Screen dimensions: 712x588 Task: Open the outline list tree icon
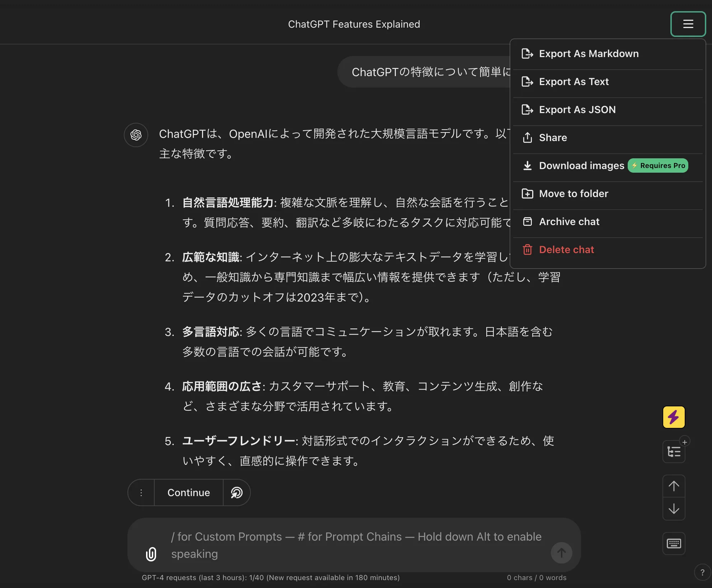[674, 452]
